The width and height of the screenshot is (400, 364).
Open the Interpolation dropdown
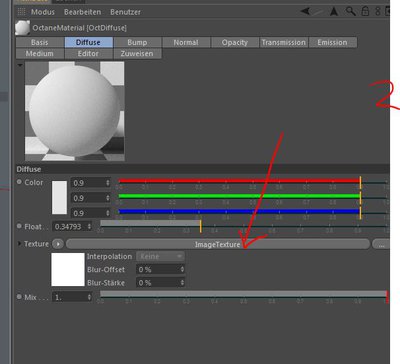tap(160, 256)
